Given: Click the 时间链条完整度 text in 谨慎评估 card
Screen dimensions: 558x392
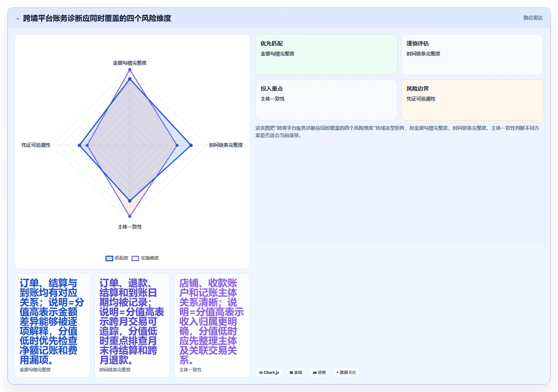Looking at the screenshot, I should point(423,54).
